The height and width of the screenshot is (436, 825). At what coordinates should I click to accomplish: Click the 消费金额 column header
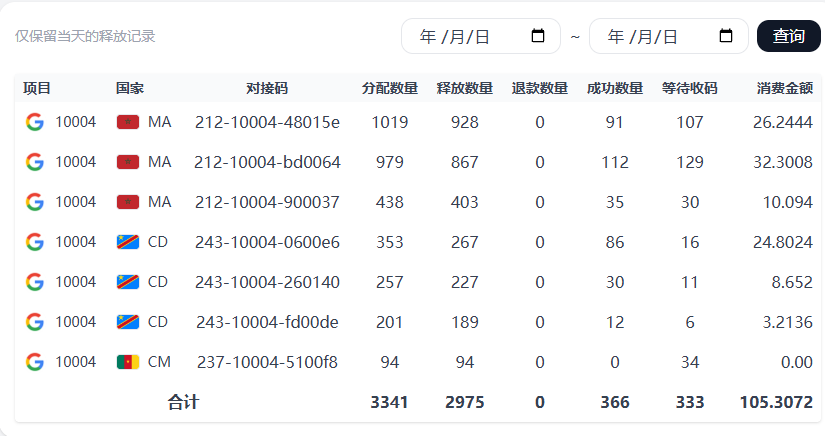click(x=784, y=88)
